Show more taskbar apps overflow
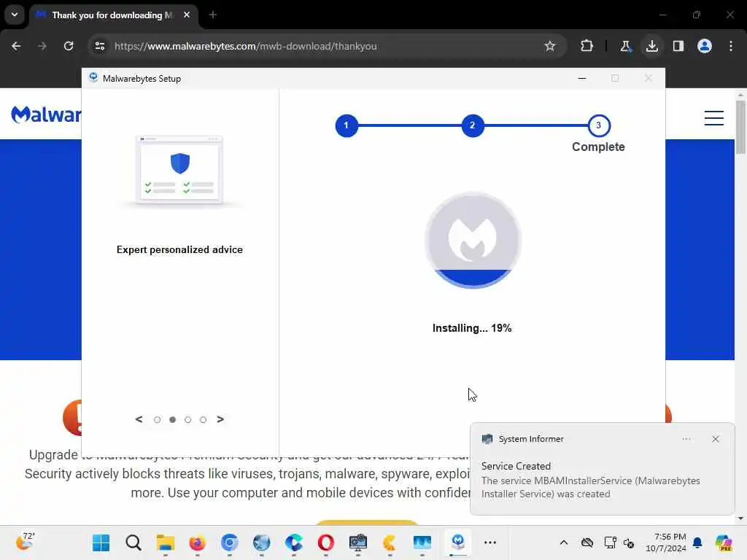The height and width of the screenshot is (560, 747). 489,542
